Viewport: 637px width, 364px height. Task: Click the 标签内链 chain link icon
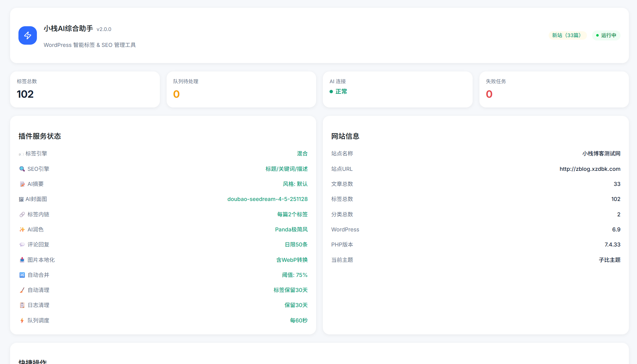click(22, 214)
